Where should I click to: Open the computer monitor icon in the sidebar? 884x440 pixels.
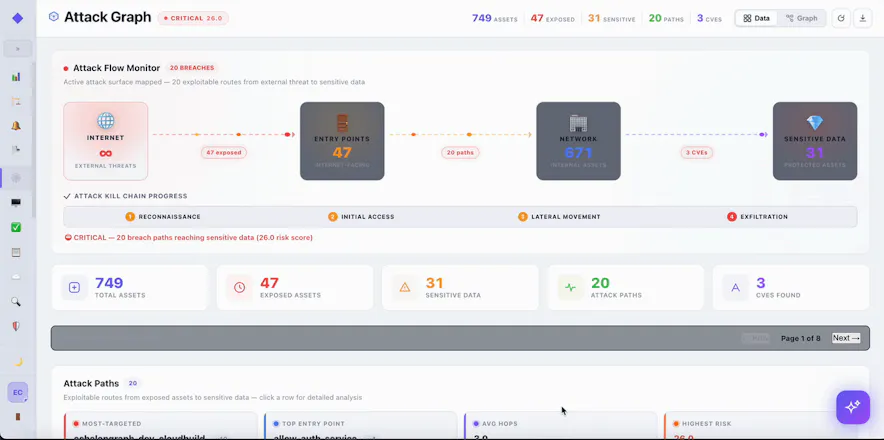click(x=16, y=203)
